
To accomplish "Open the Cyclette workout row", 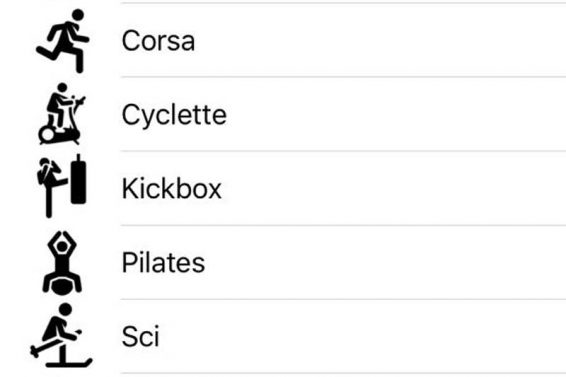I will pyautogui.click(x=283, y=114).
